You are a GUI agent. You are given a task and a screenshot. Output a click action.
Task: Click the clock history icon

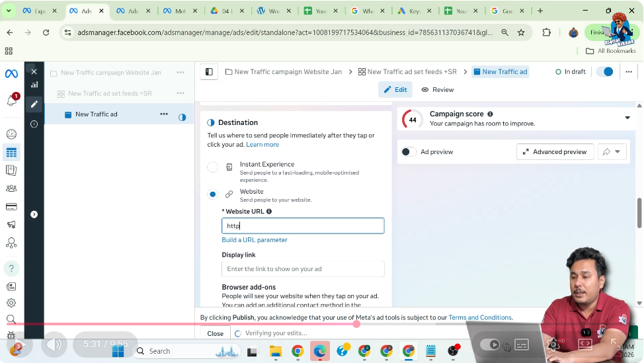pos(34,124)
